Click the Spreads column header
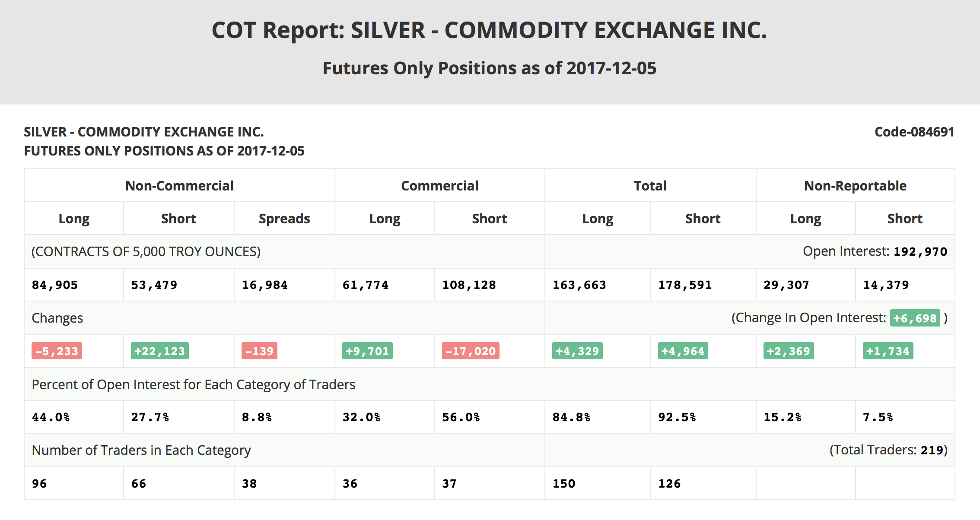Screen dimensions: 980x520 pos(284,219)
